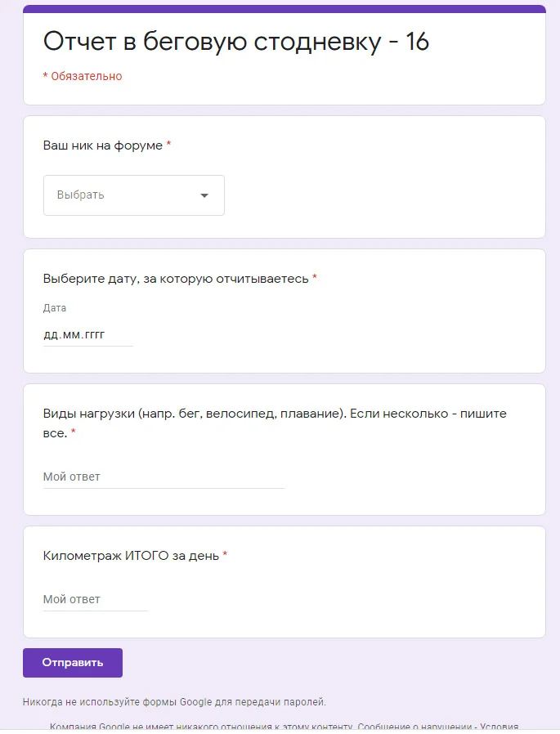Click the arrow icon in the nickname dropdown
This screenshot has height=734, width=560.
[x=204, y=195]
